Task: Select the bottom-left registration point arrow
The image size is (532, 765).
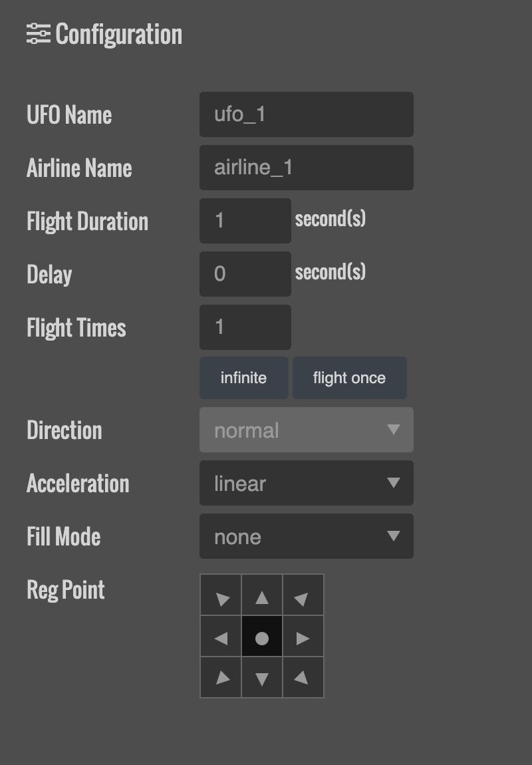Action: point(221,678)
